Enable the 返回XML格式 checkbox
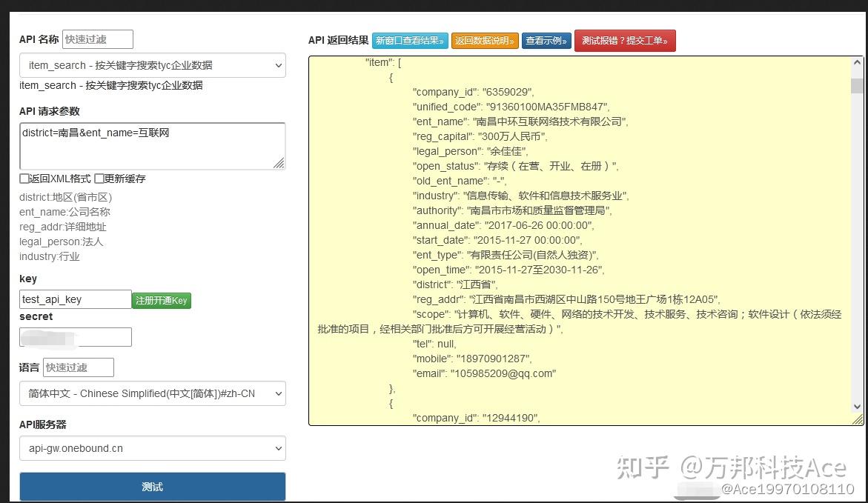This screenshot has width=868, height=503. click(24, 179)
